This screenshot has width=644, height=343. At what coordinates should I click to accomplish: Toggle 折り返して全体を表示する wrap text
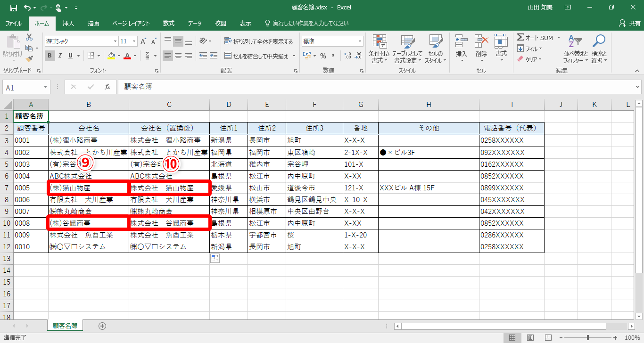(x=258, y=41)
